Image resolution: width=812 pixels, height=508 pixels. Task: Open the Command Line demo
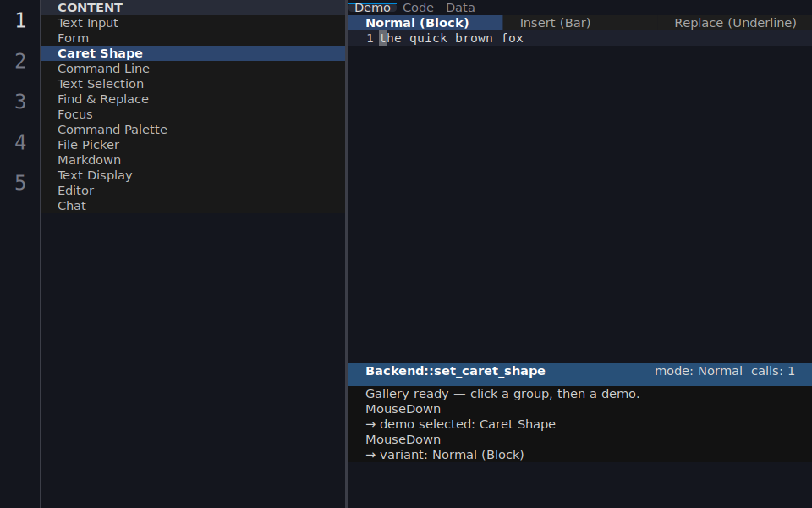tap(193, 69)
